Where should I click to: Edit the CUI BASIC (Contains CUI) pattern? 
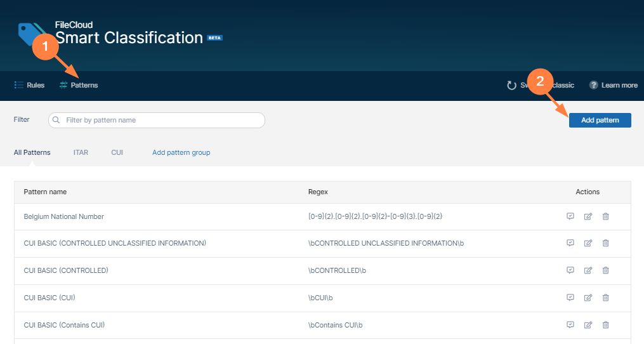588,325
